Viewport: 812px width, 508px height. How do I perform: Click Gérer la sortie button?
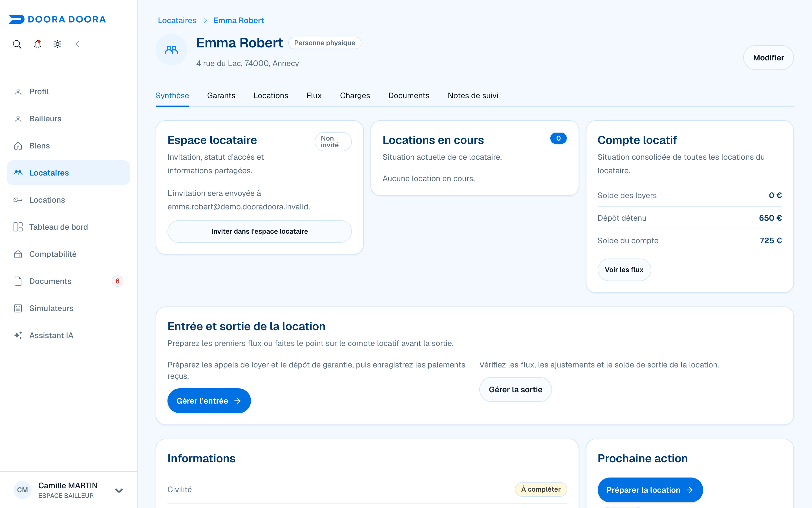pos(515,389)
